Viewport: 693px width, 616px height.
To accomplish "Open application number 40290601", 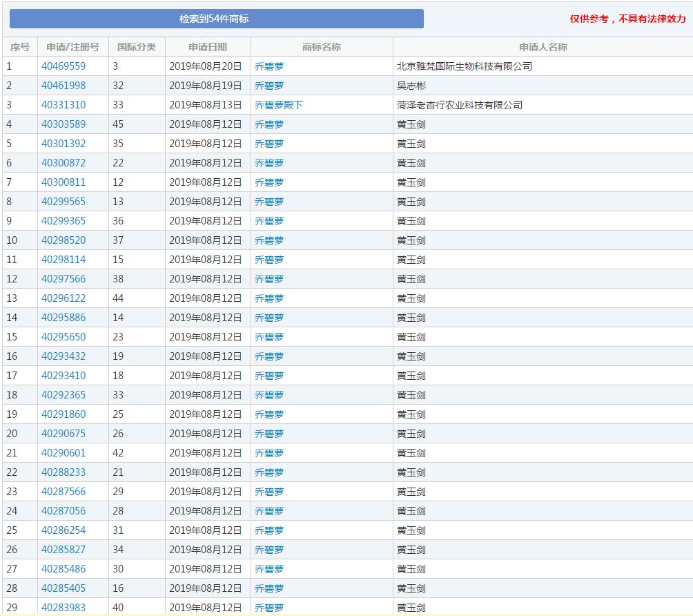I will (x=64, y=453).
